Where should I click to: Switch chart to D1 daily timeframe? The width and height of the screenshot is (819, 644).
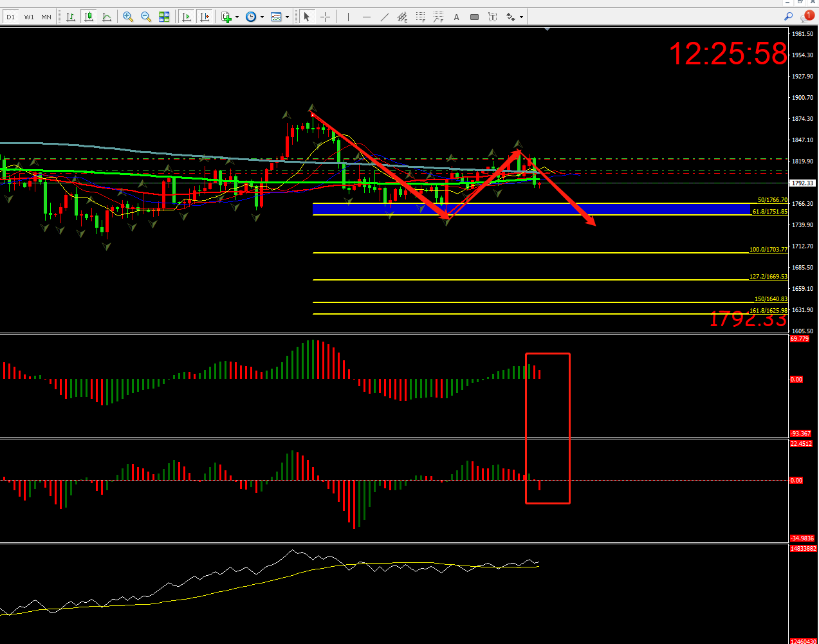tap(10, 17)
